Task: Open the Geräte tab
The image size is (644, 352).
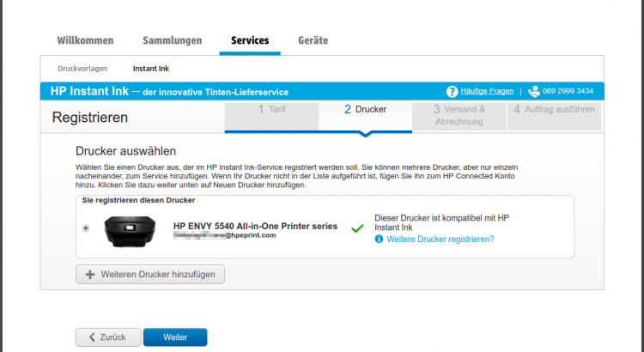Action: pos(313,40)
